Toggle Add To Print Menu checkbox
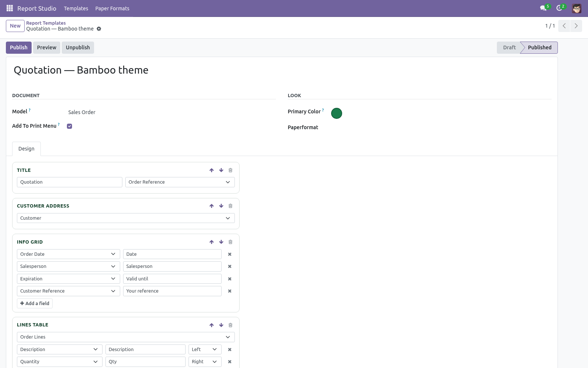588x368 pixels. point(69,126)
